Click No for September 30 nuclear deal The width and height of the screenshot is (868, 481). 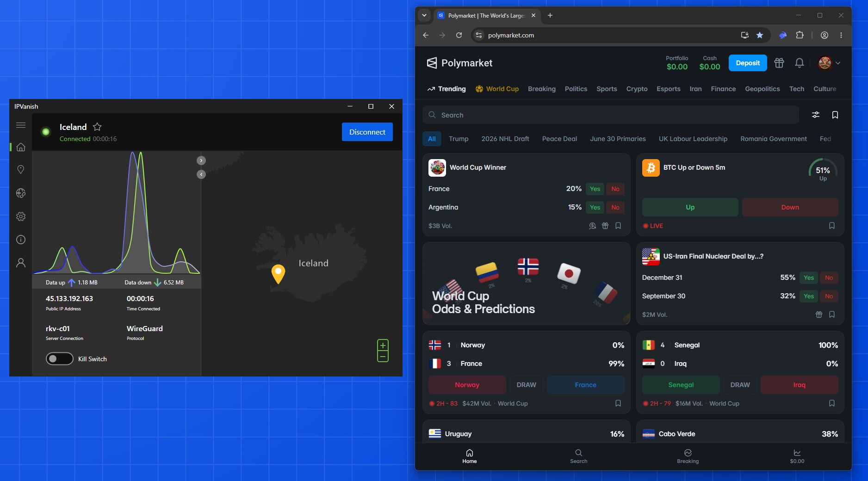829,296
